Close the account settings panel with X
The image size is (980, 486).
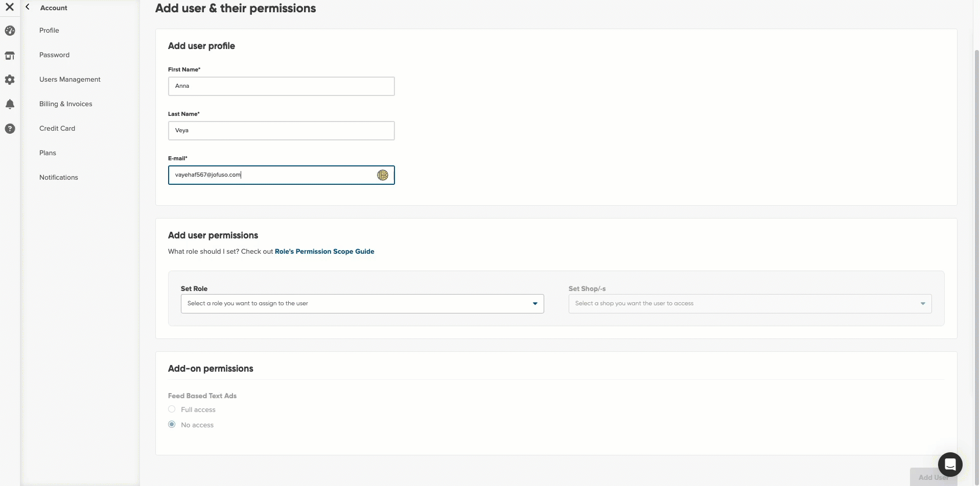coord(10,7)
